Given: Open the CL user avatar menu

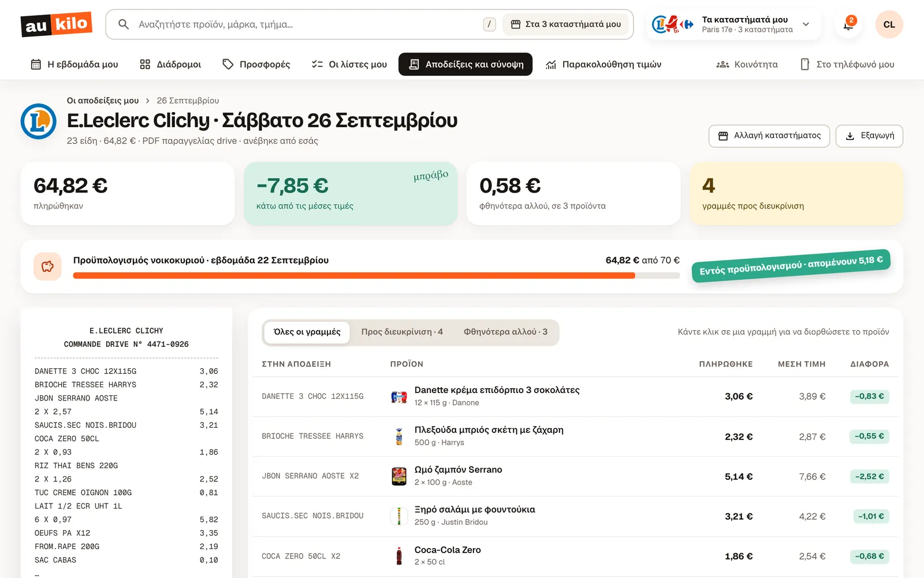Looking at the screenshot, I should pyautogui.click(x=889, y=24).
